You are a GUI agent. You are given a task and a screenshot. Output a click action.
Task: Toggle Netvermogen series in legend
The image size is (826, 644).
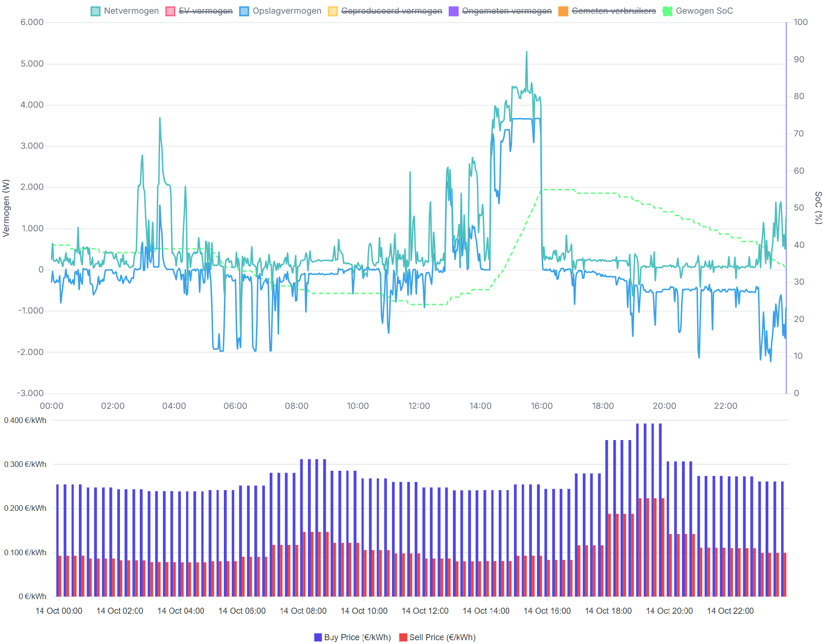pos(125,11)
